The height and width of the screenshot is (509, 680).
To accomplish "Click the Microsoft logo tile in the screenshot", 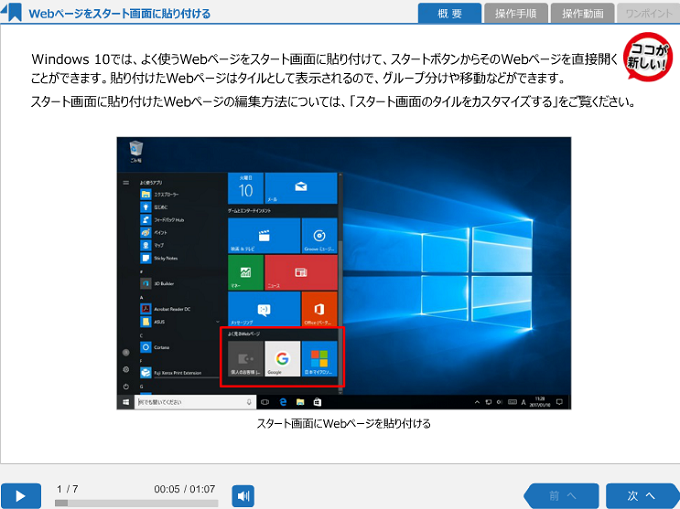I will tap(319, 359).
